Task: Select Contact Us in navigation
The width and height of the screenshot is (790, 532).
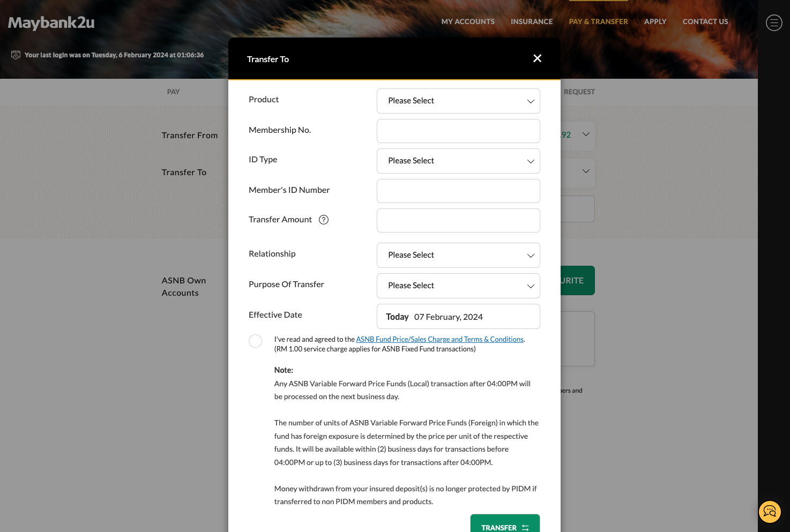Action: click(x=705, y=21)
